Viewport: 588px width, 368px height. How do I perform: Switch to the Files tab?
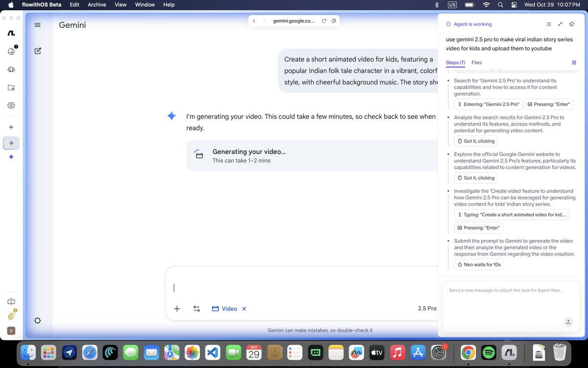(477, 63)
